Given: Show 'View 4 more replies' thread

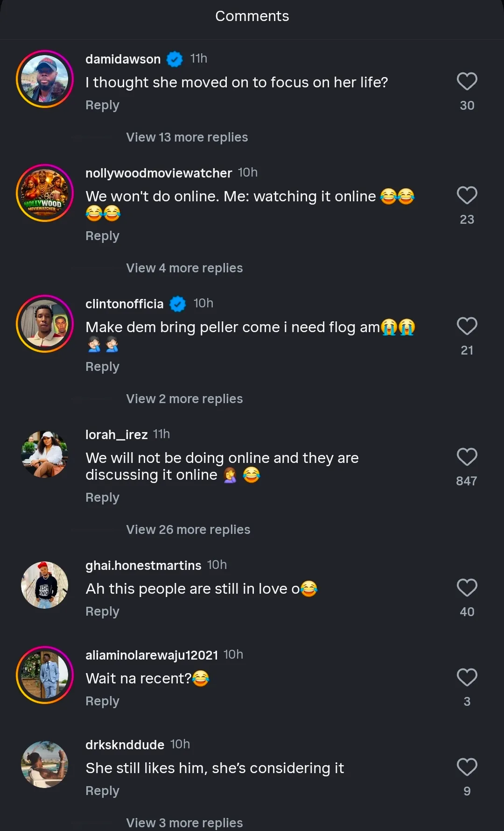Looking at the screenshot, I should 184,268.
